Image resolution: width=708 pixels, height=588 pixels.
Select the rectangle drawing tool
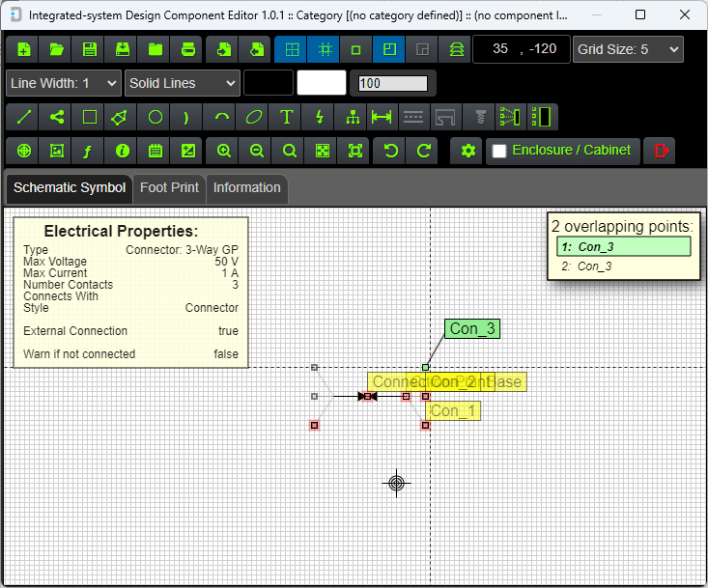90,118
